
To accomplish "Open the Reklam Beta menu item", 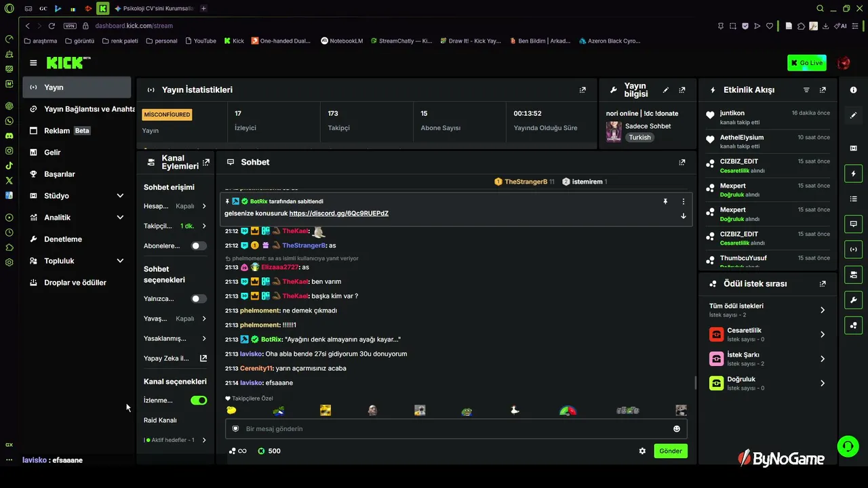I will [76, 131].
